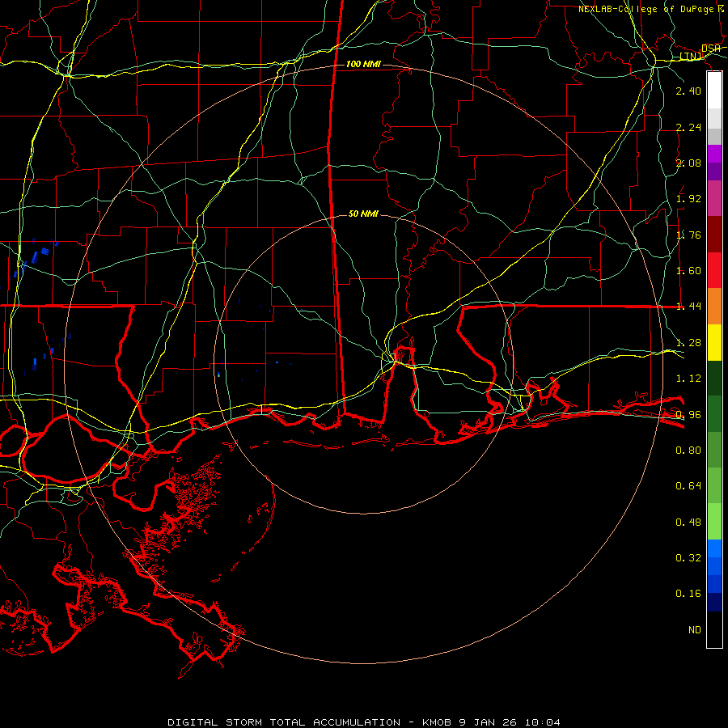Click the bright blue swatch beside 0.32
Viewport: 728px width, 728px height.
[714, 548]
